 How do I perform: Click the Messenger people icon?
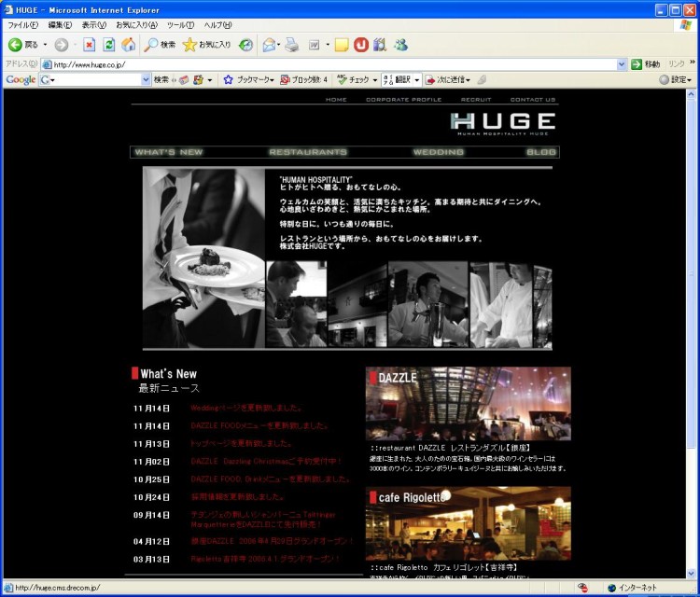click(400, 45)
